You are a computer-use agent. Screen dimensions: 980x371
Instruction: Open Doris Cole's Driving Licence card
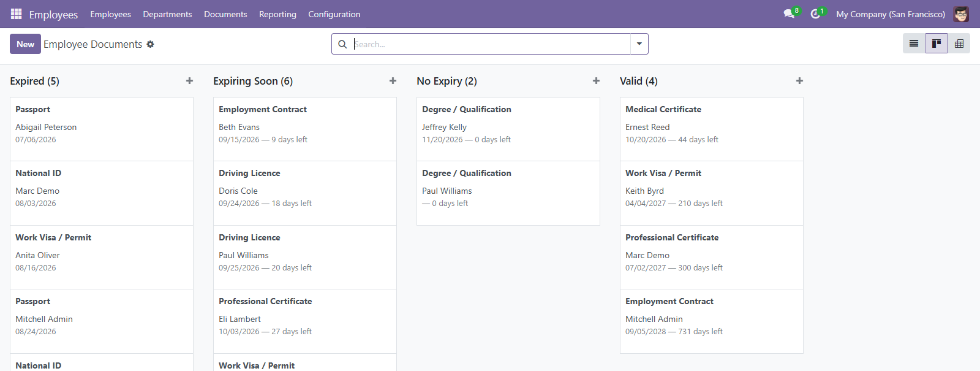(x=305, y=193)
